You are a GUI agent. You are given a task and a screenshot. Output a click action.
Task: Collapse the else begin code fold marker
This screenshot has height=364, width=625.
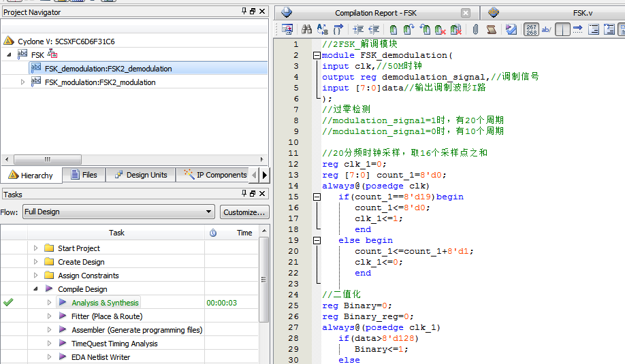coord(317,240)
